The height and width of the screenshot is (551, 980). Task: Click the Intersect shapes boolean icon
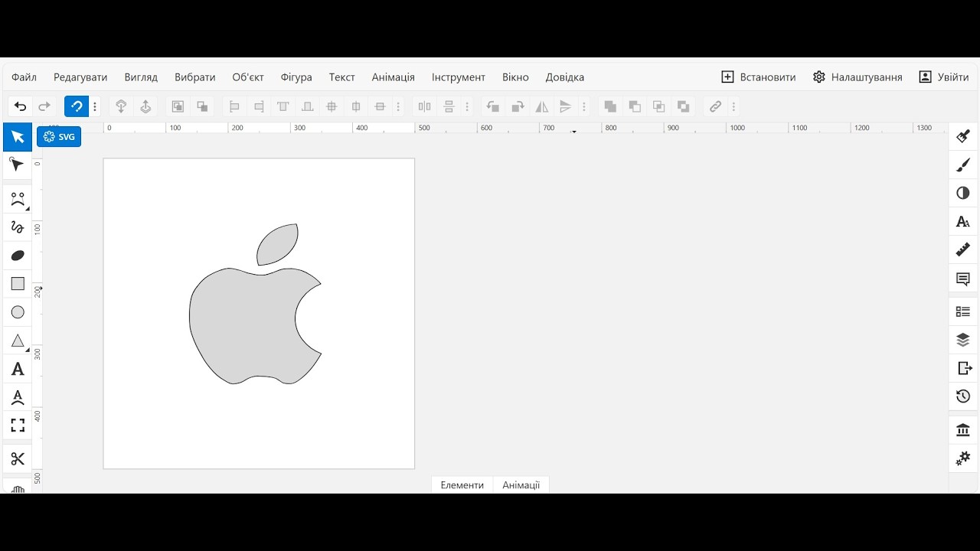659,106
